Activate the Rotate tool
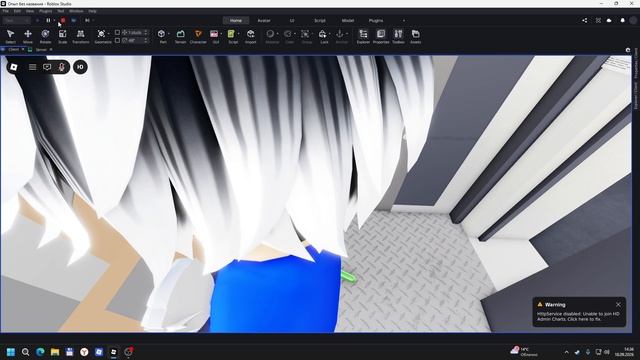Screen dimensions: 640x360 [x=45, y=36]
